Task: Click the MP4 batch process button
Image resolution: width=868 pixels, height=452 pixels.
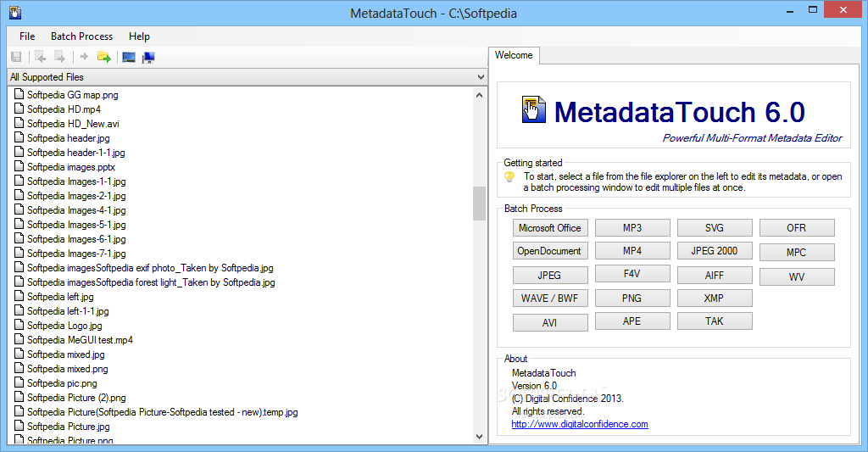Action: tap(632, 250)
